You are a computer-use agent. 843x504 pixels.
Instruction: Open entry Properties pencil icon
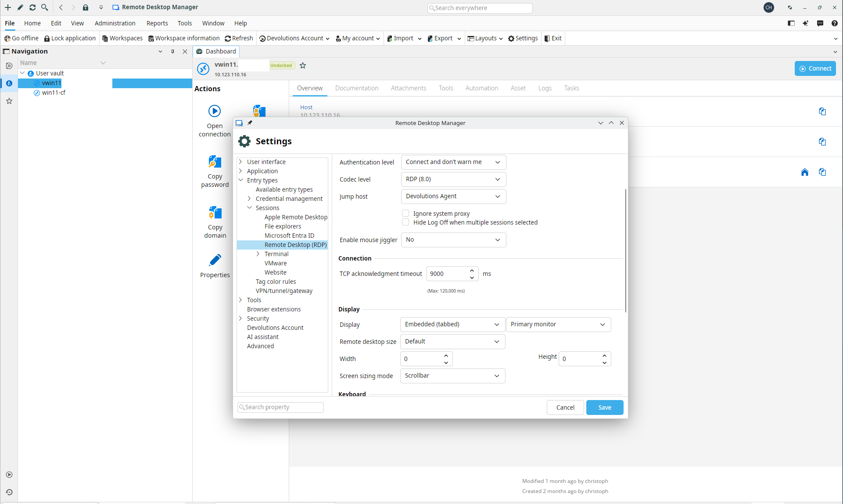point(215,260)
